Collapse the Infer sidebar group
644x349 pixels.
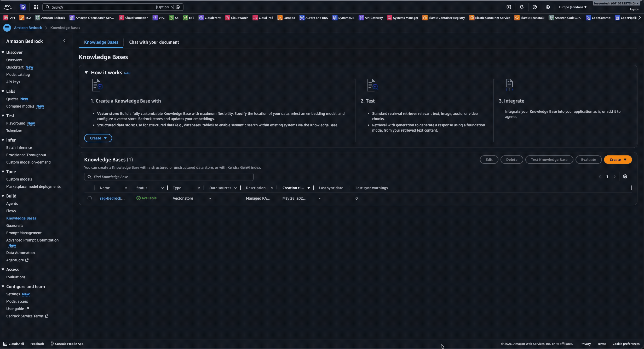pos(3,140)
